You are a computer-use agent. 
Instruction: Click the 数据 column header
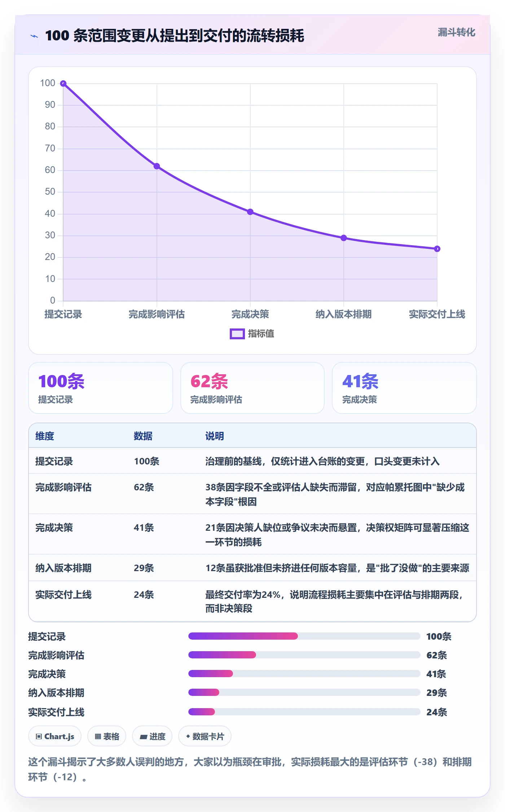tap(143, 436)
